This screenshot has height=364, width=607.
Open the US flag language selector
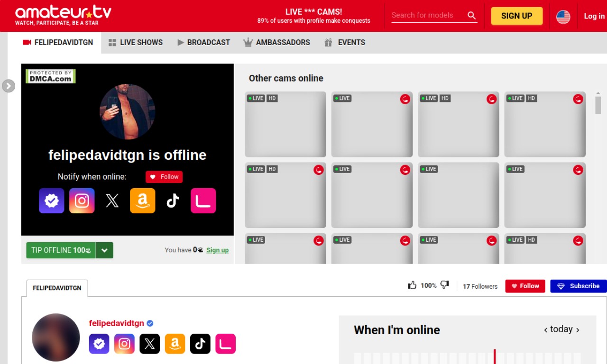coord(563,16)
